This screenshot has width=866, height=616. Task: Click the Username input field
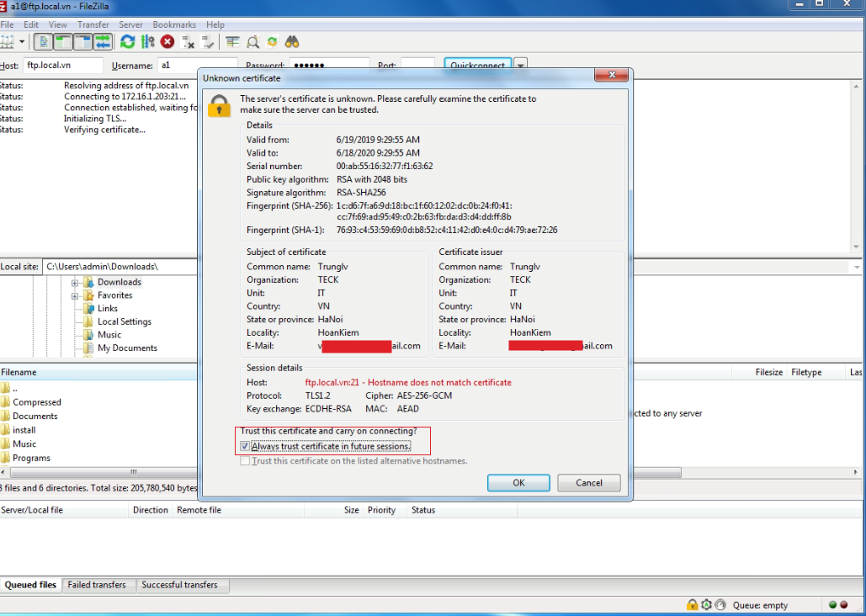[x=197, y=65]
